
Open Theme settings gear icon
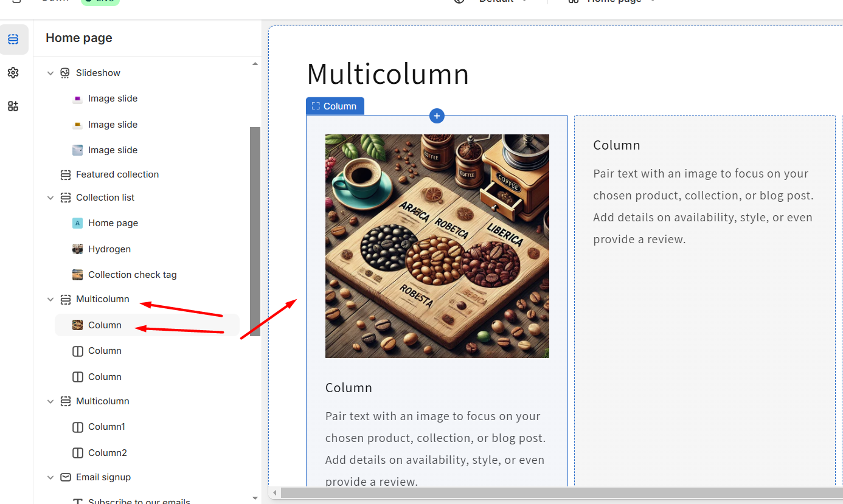coord(13,73)
